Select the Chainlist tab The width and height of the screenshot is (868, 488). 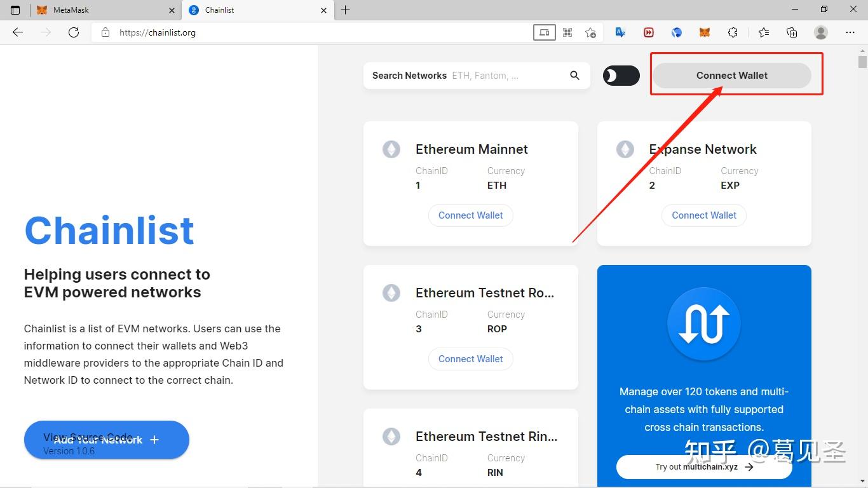258,10
